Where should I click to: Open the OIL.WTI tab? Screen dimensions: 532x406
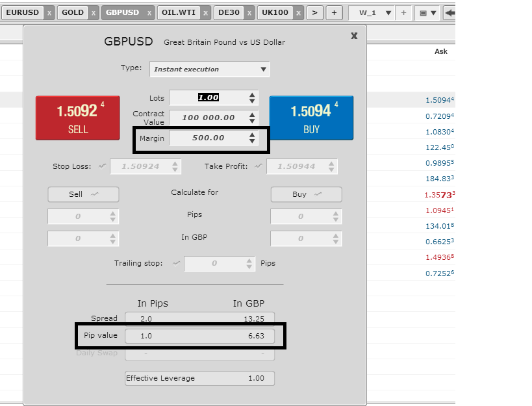click(x=179, y=12)
